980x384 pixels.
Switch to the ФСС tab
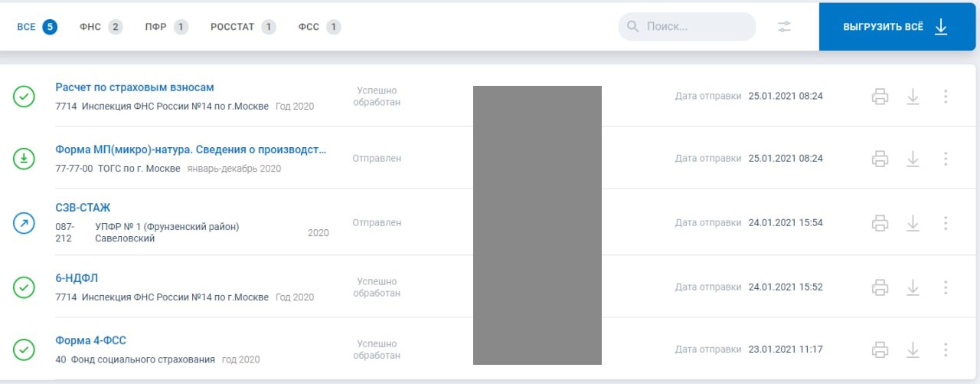coord(320,27)
